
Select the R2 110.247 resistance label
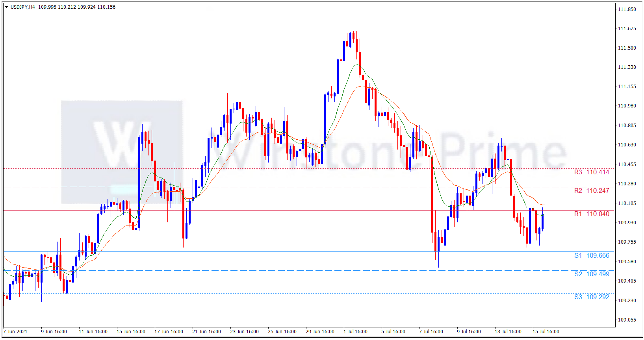tap(591, 190)
